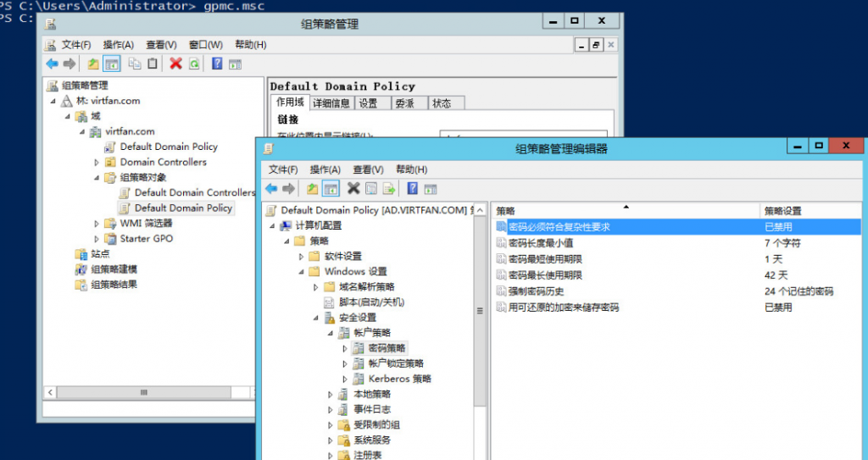Click the Up one level icon in 组策略管理编辑器 toolbar

click(312, 189)
